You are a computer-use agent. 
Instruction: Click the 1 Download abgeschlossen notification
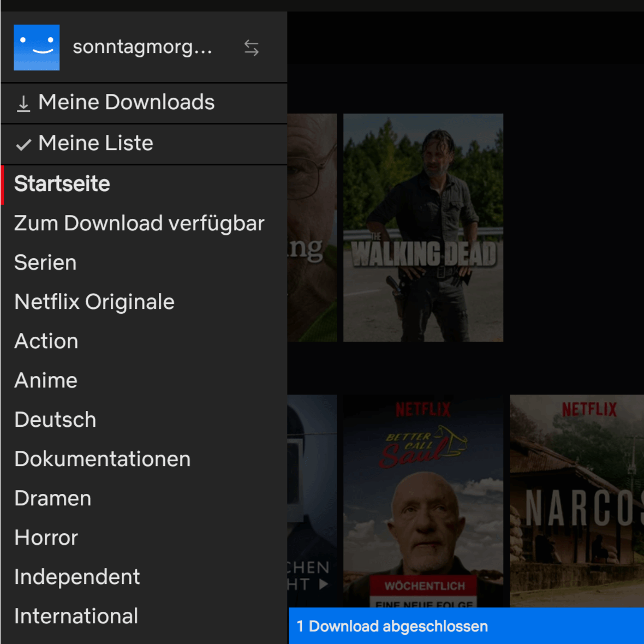pos(466,626)
